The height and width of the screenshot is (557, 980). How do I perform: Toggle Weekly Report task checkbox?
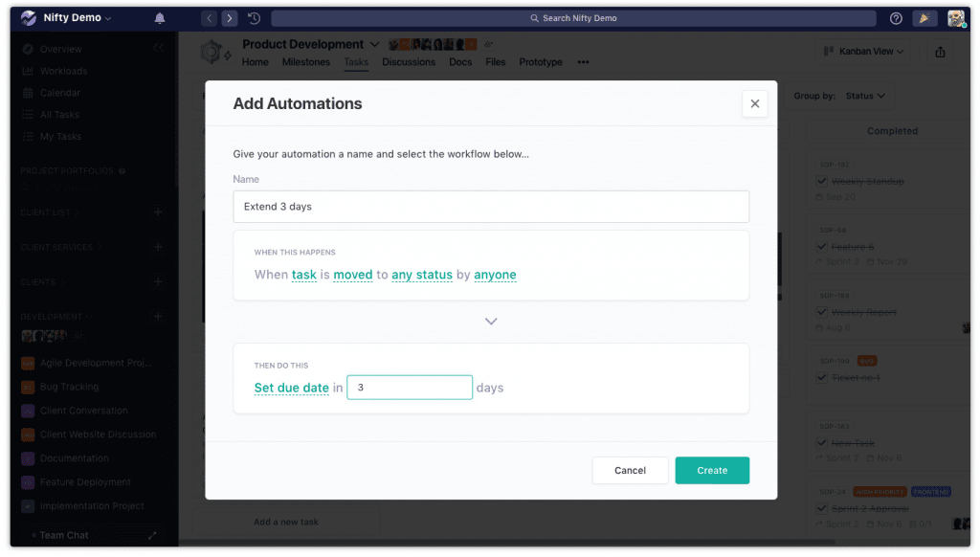coord(822,312)
